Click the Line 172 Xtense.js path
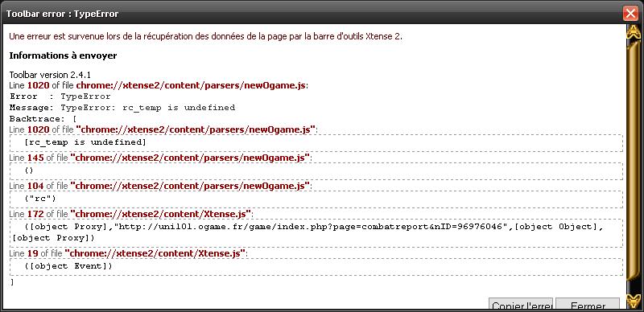Image resolution: width=644 pixels, height=312 pixels. click(x=160, y=214)
